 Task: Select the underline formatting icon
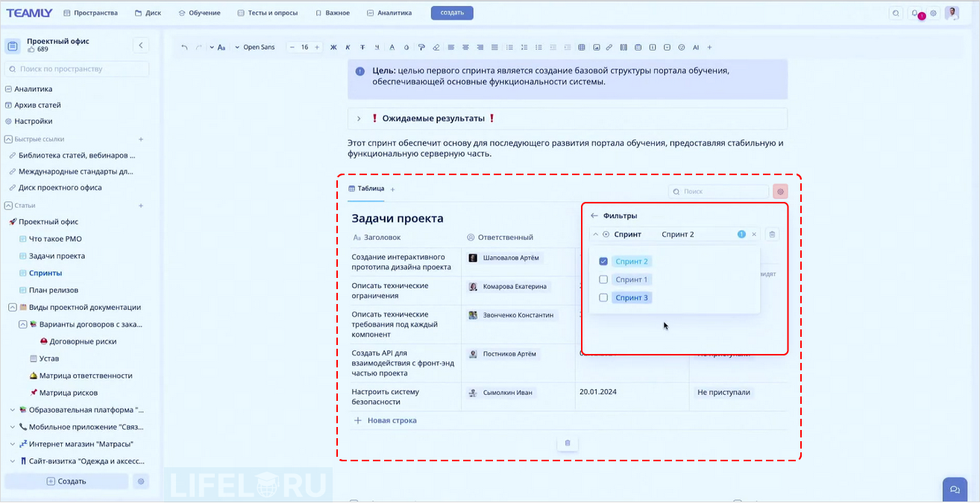coord(376,47)
